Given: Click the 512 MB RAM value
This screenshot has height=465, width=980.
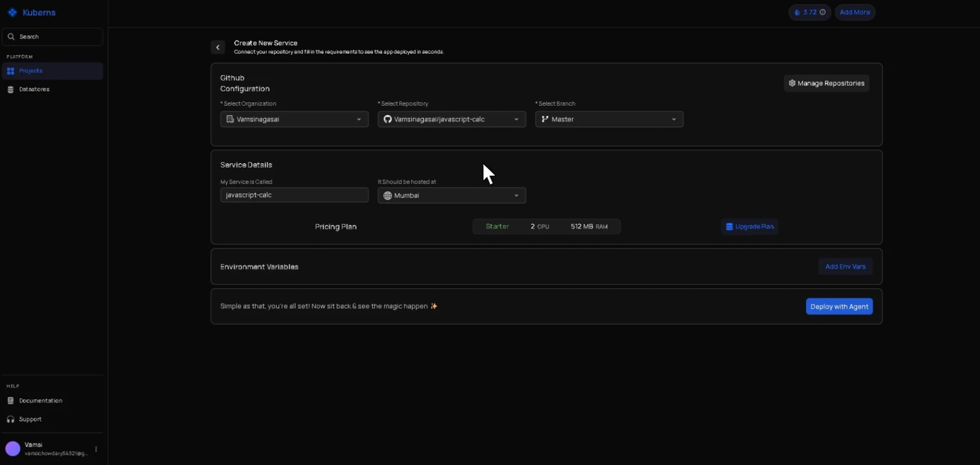Looking at the screenshot, I should coord(589,227).
